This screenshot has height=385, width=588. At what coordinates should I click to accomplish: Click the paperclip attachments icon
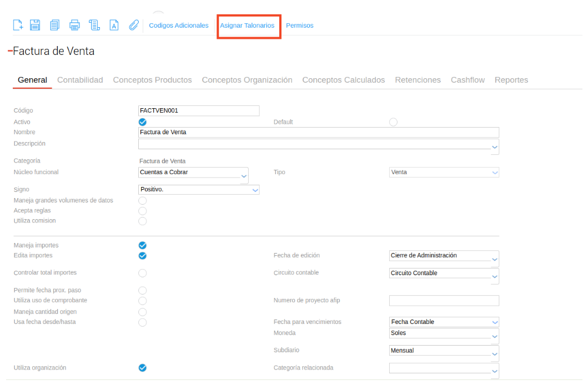(133, 25)
